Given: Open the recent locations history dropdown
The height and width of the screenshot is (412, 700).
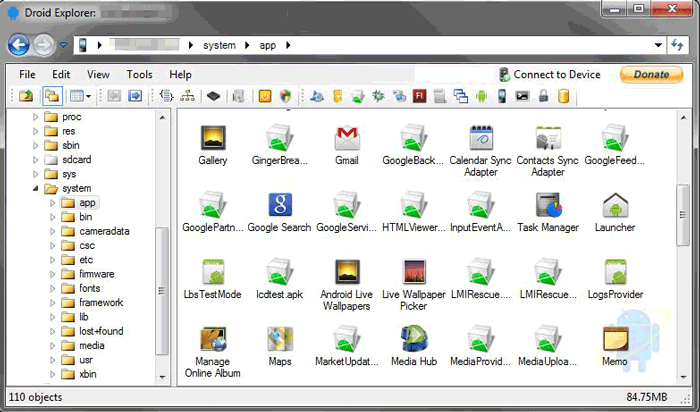Looking at the screenshot, I should pos(64,45).
